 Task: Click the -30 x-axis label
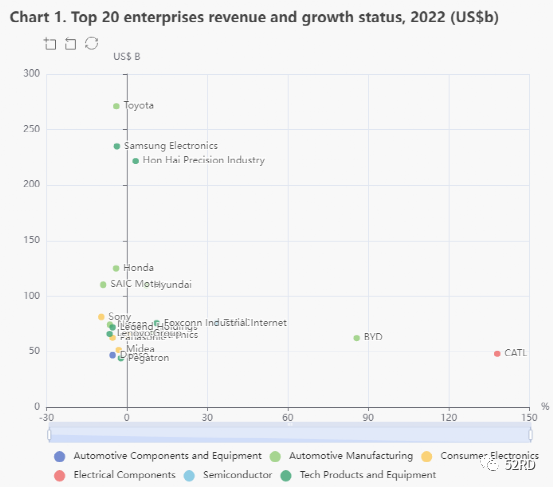pos(46,418)
